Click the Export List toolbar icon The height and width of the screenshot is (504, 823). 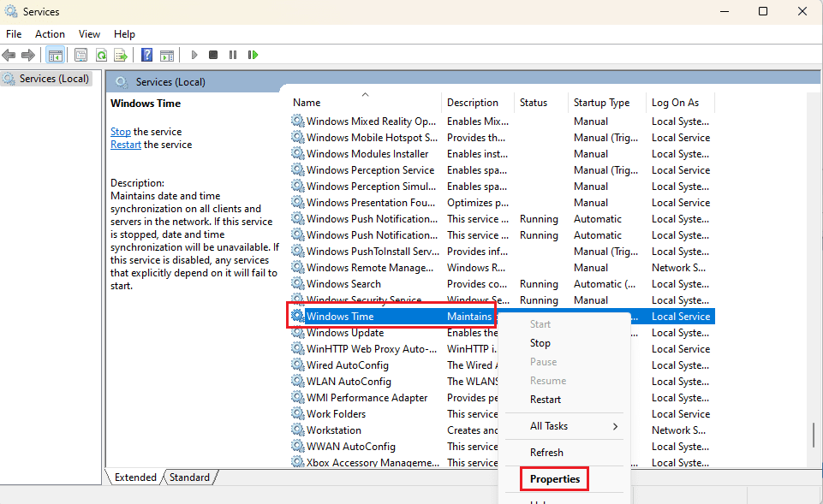point(121,55)
